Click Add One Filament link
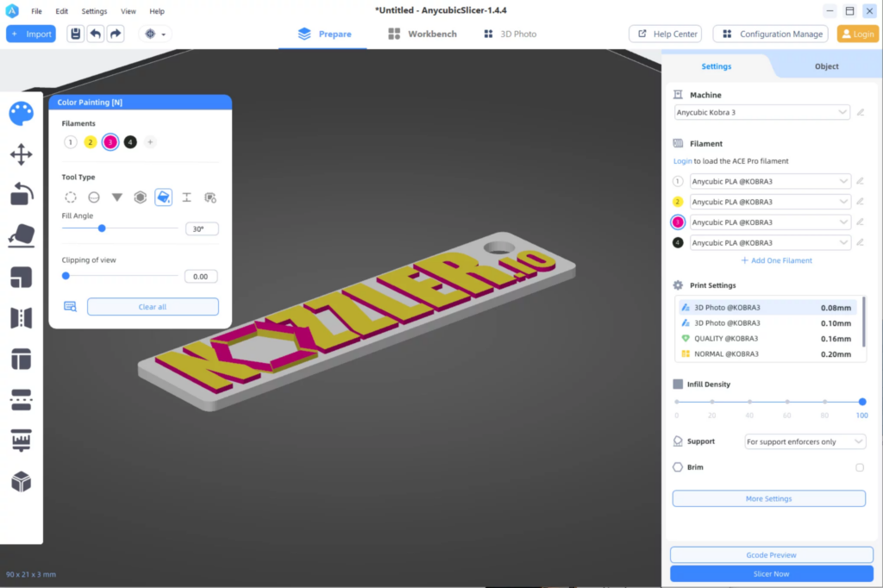 click(777, 260)
